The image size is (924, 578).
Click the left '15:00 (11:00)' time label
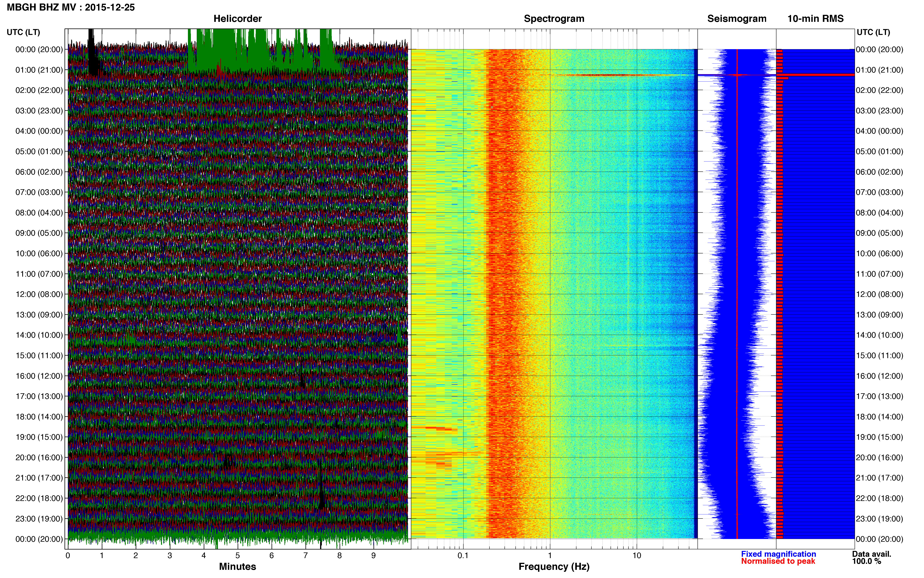tap(39, 355)
